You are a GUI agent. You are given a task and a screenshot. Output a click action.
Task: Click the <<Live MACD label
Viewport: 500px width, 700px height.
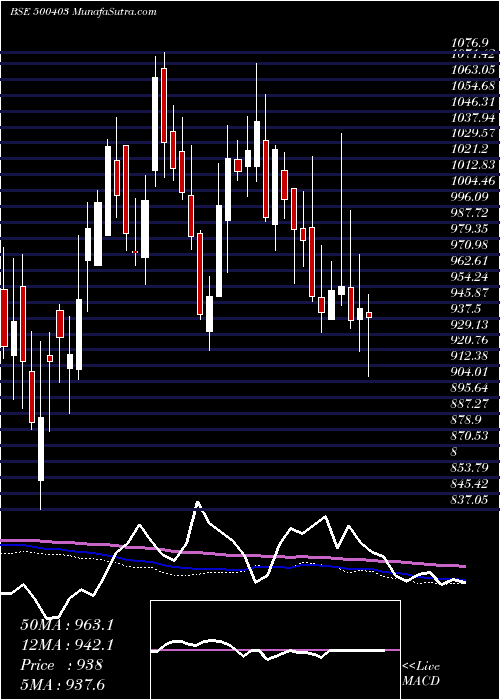[421, 673]
